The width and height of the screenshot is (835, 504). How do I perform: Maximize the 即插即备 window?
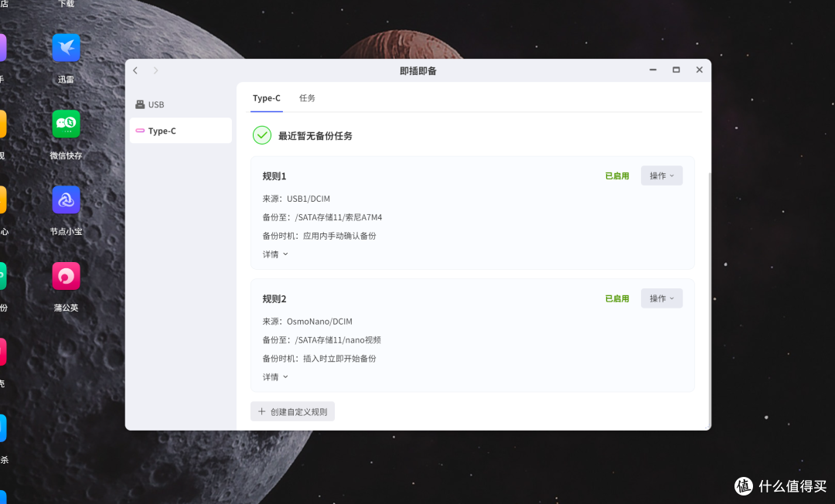pyautogui.click(x=677, y=70)
